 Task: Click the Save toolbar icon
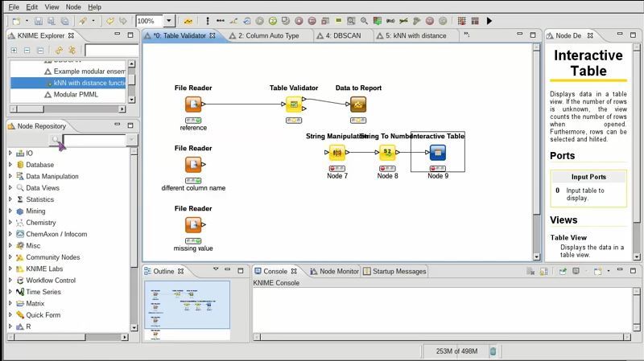(38, 21)
